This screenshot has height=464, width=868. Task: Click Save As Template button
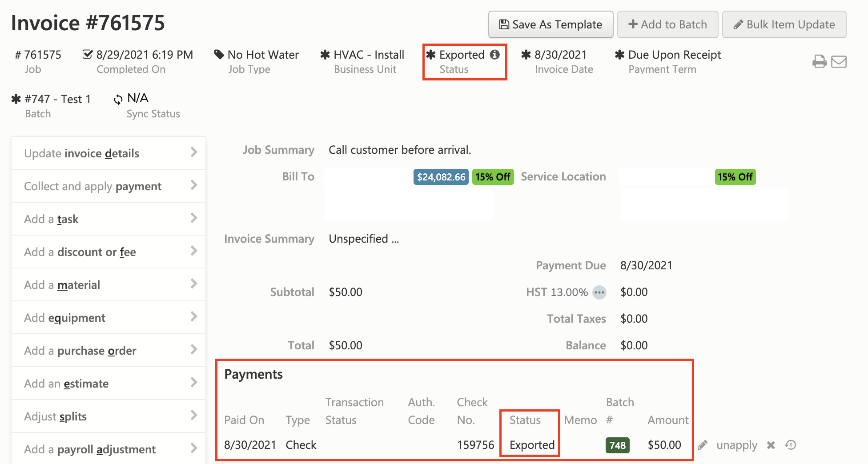pyautogui.click(x=551, y=24)
